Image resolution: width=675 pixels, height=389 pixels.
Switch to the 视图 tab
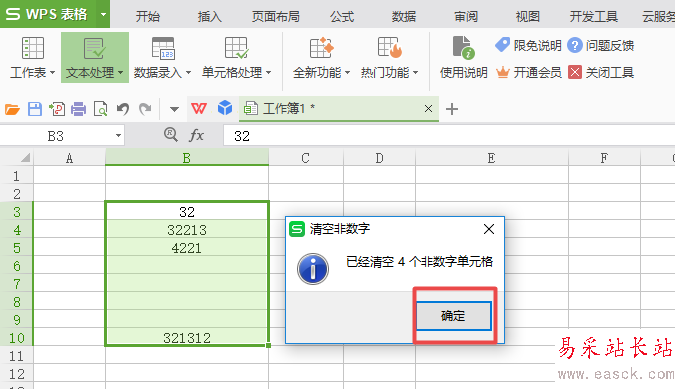528,16
